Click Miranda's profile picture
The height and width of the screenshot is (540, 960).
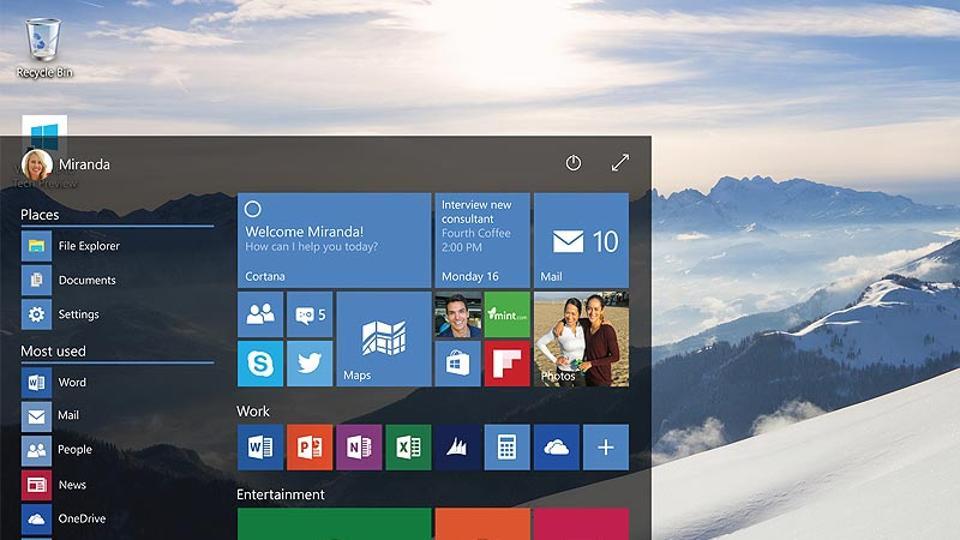pos(37,165)
